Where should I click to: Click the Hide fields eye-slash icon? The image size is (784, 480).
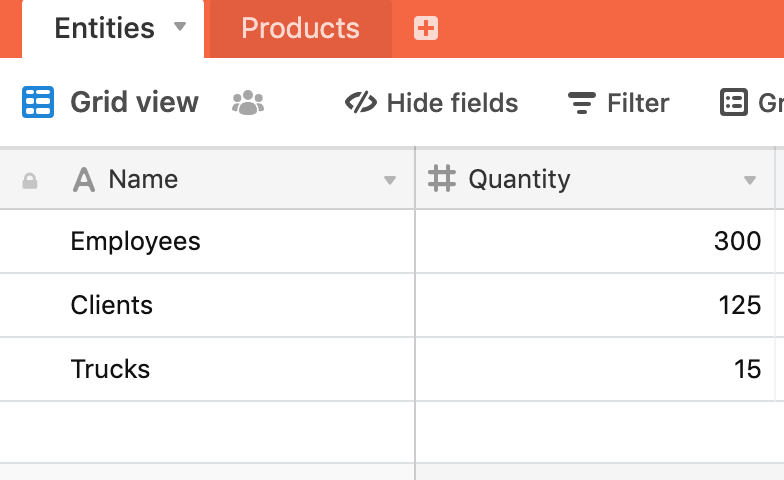pyautogui.click(x=361, y=102)
